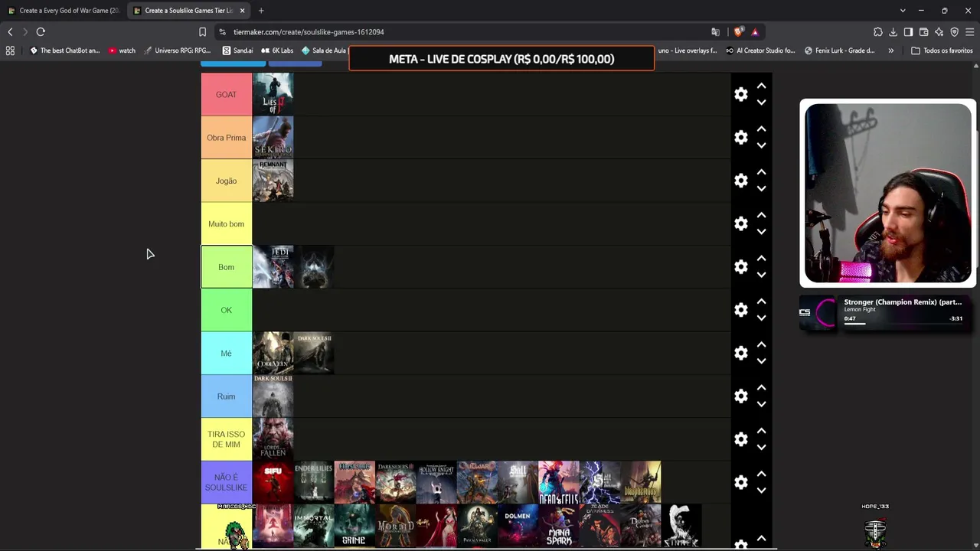Toggle the browser sidebar panel
The height and width of the screenshot is (551, 980).
click(908, 32)
